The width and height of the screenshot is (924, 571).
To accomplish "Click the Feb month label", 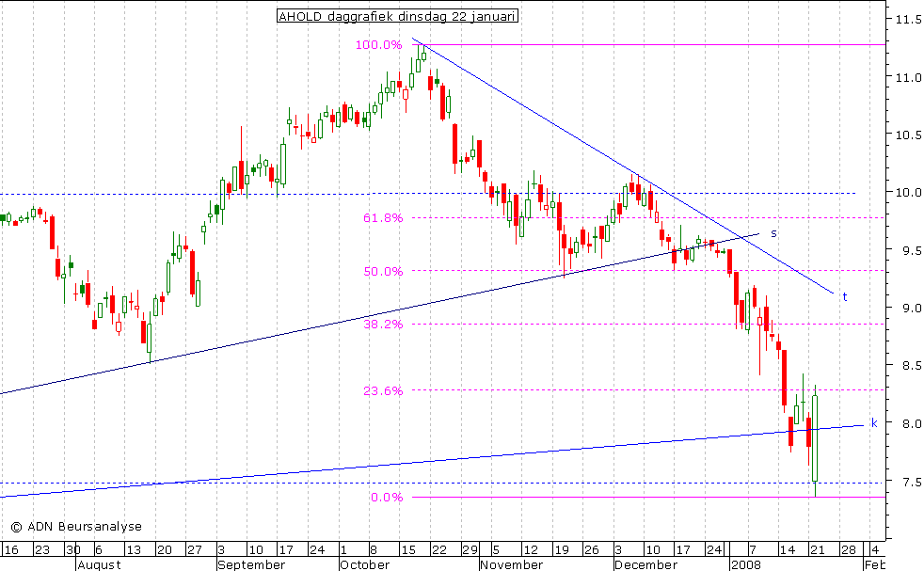I will [x=875, y=565].
